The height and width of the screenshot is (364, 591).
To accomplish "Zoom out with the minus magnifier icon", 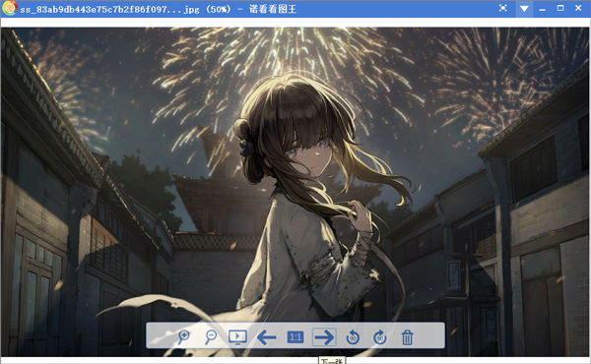I will point(211,336).
